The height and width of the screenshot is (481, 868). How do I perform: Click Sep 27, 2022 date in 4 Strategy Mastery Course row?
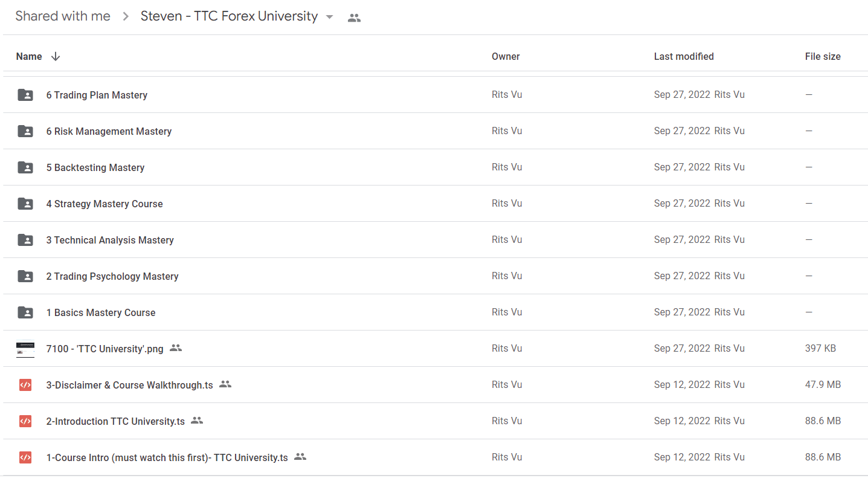682,203
